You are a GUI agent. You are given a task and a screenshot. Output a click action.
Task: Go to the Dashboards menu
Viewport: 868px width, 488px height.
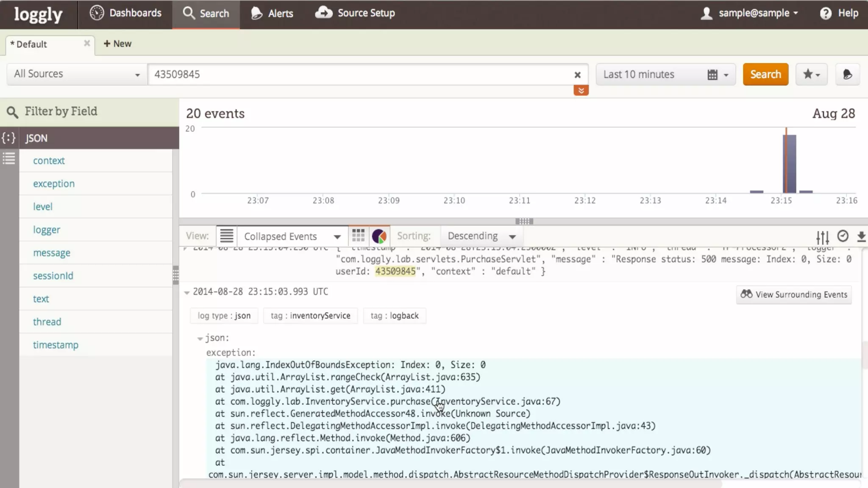point(125,13)
